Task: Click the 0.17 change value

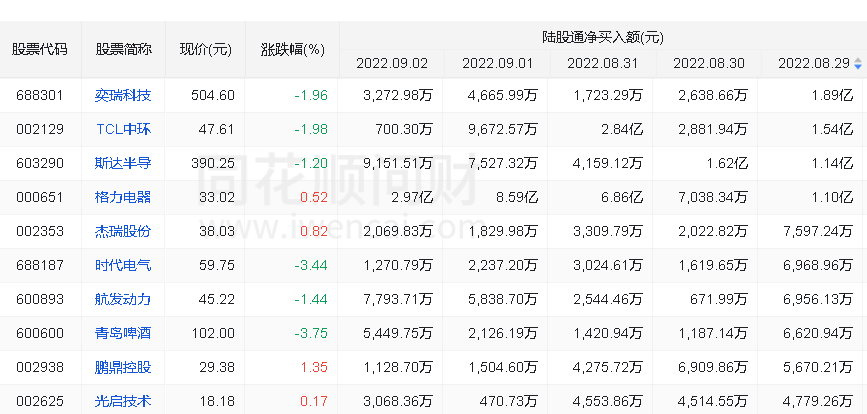Action: pyautogui.click(x=314, y=401)
